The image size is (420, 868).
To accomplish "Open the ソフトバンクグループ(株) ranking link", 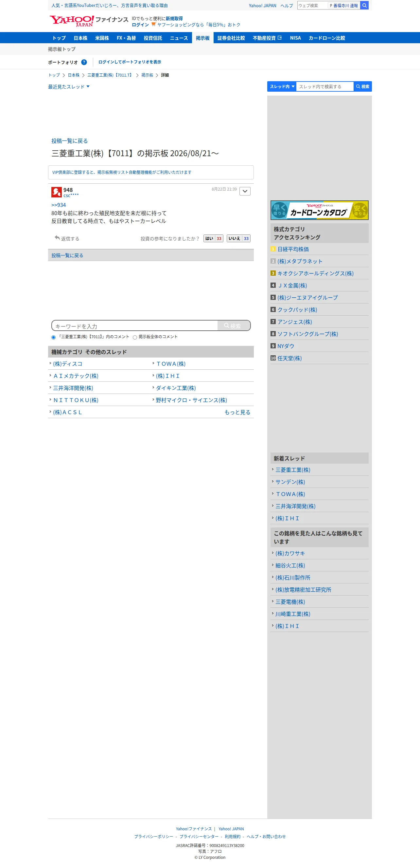I will click(307, 334).
